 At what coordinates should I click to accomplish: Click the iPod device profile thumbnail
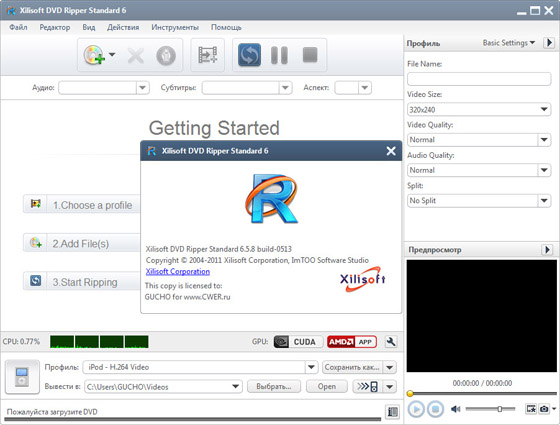click(22, 377)
